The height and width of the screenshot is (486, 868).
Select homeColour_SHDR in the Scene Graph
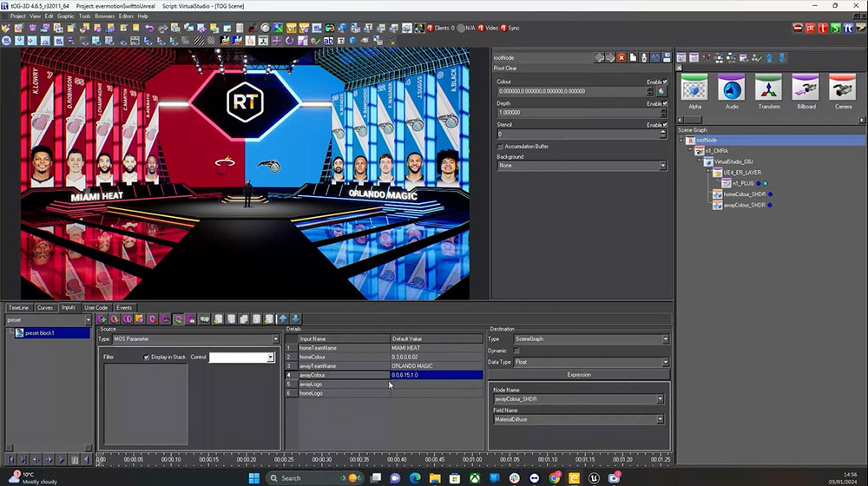pos(744,194)
